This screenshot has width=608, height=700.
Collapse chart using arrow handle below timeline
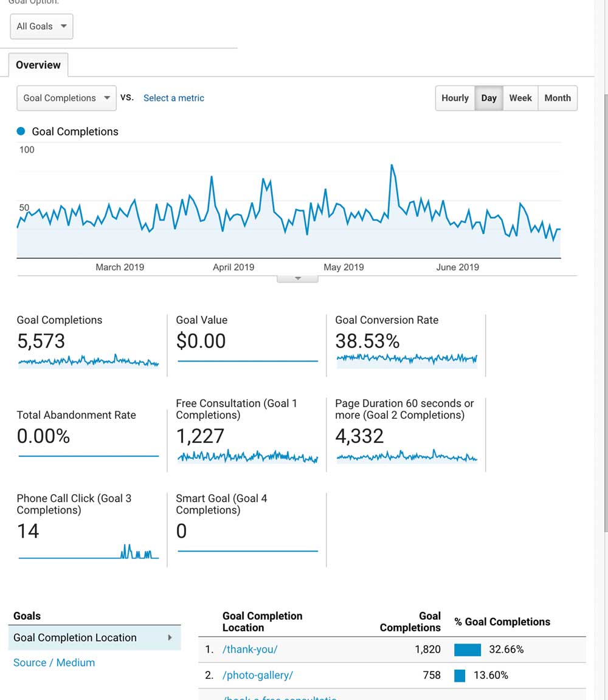[x=297, y=279]
